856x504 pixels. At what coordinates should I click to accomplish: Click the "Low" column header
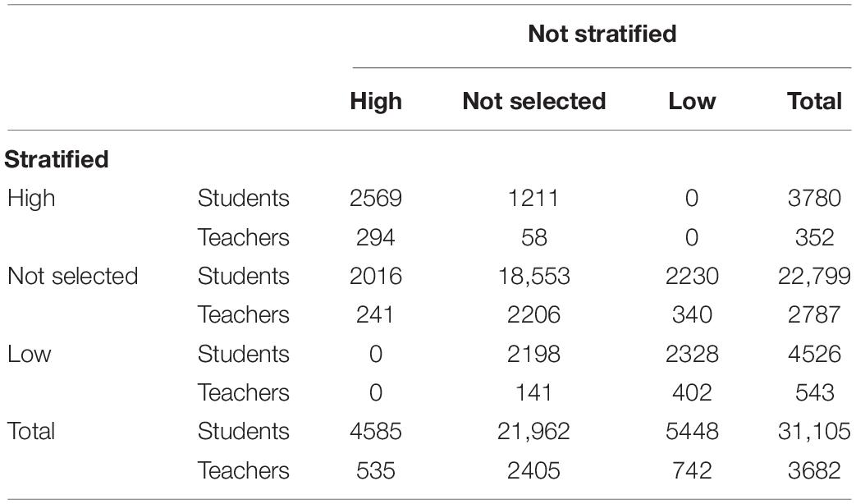692,101
